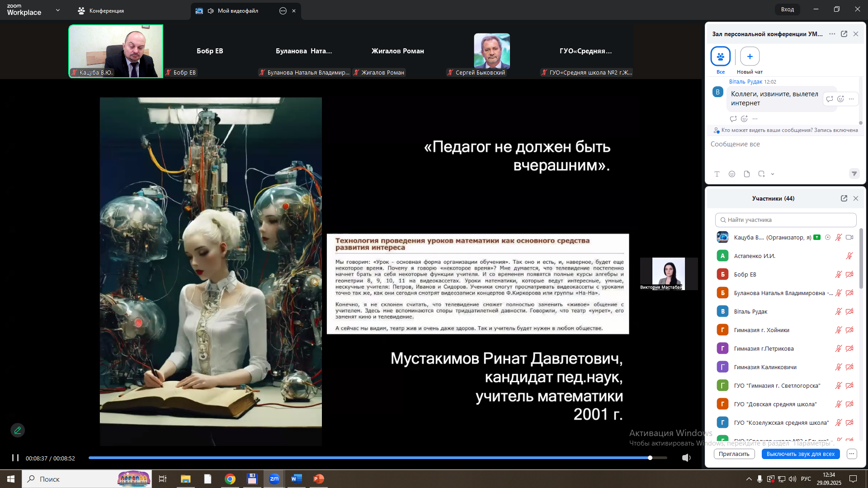The width and height of the screenshot is (868, 488).
Task: Click the file attachment icon in chat
Action: point(747,174)
